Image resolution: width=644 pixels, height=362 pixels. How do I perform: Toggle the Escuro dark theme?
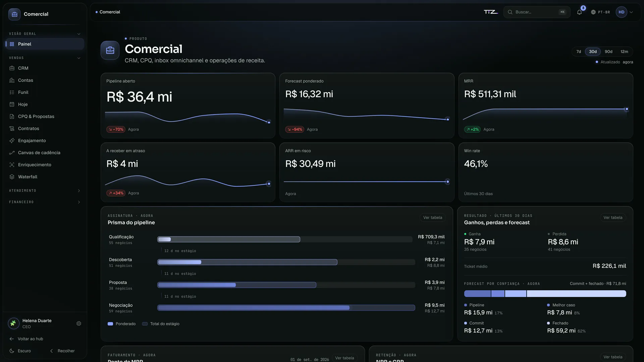[20, 351]
